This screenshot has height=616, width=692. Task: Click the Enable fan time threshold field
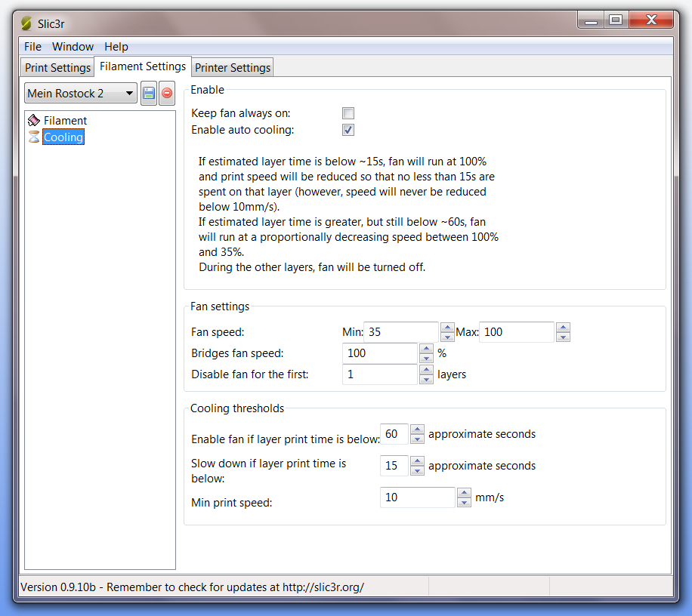[x=394, y=433]
